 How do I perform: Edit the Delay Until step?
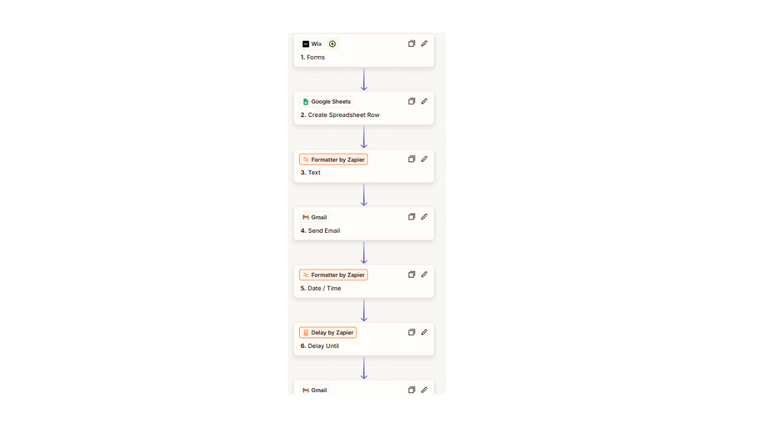[424, 332]
